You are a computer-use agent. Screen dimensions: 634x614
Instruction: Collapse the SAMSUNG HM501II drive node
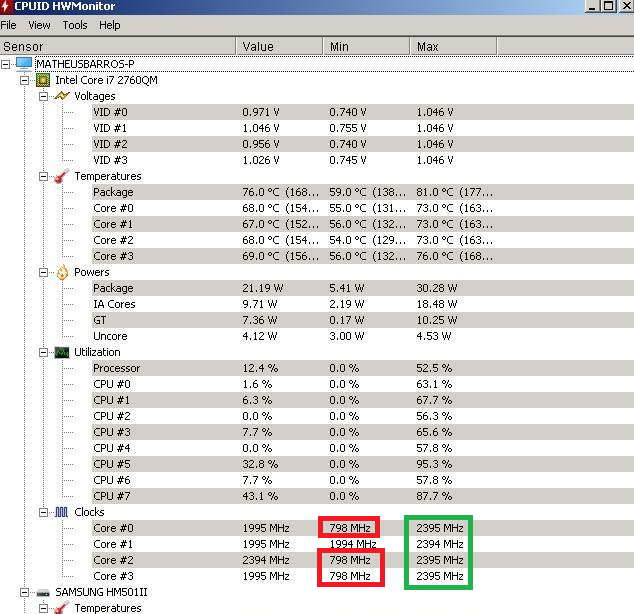coord(24,592)
